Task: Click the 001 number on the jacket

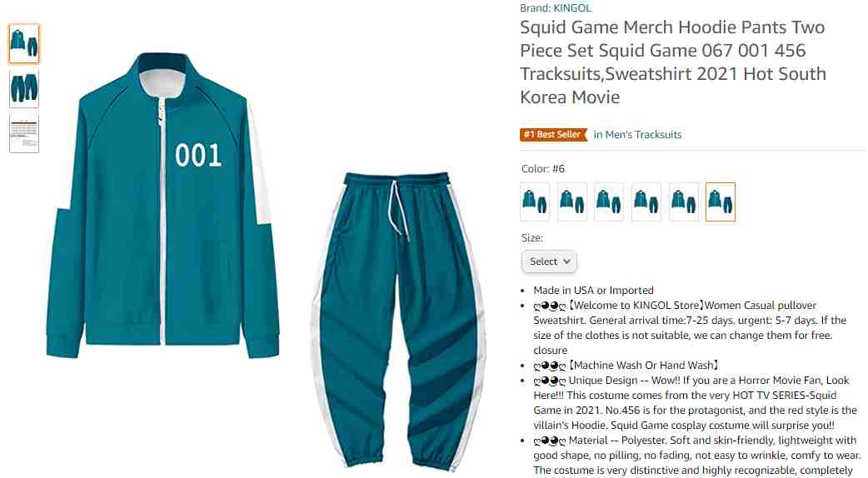Action: 198,156
